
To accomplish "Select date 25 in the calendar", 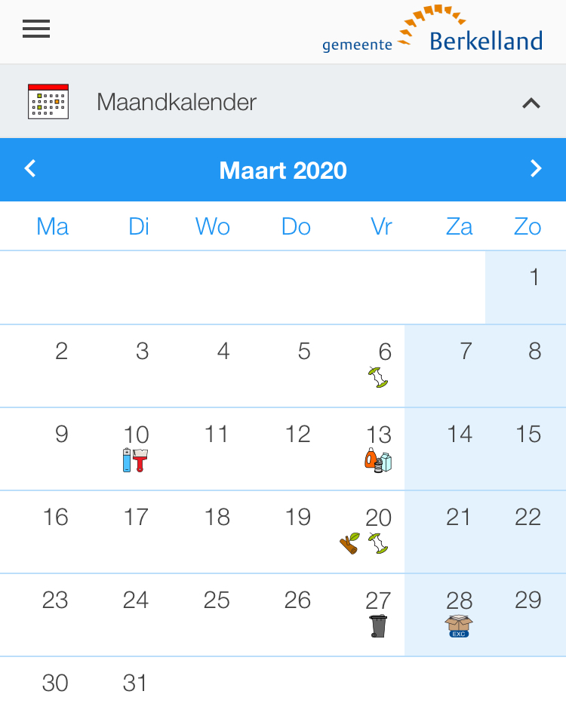I will pos(217,601).
